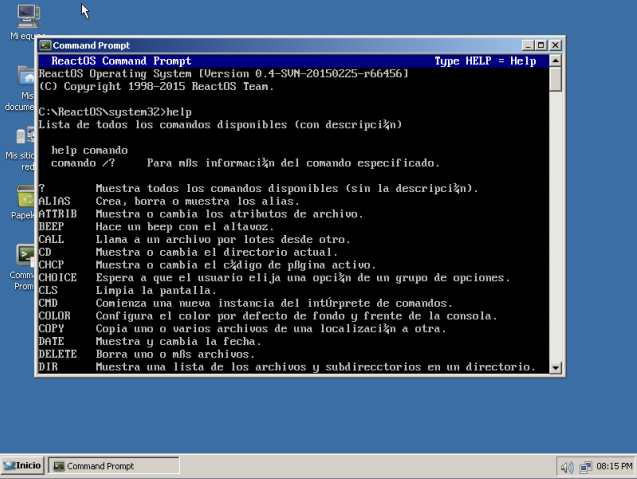The image size is (637, 479).
Task: Maximize the Command Prompt window
Action: click(541, 45)
